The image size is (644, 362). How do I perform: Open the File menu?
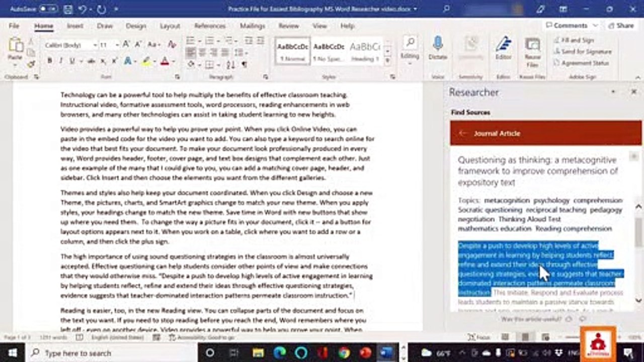(x=14, y=26)
